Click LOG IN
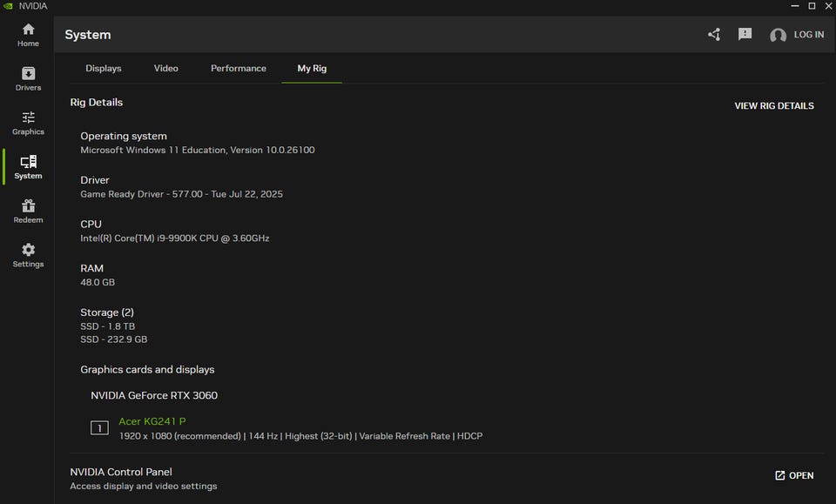Screen dimensions: 836x504 tap(809, 35)
